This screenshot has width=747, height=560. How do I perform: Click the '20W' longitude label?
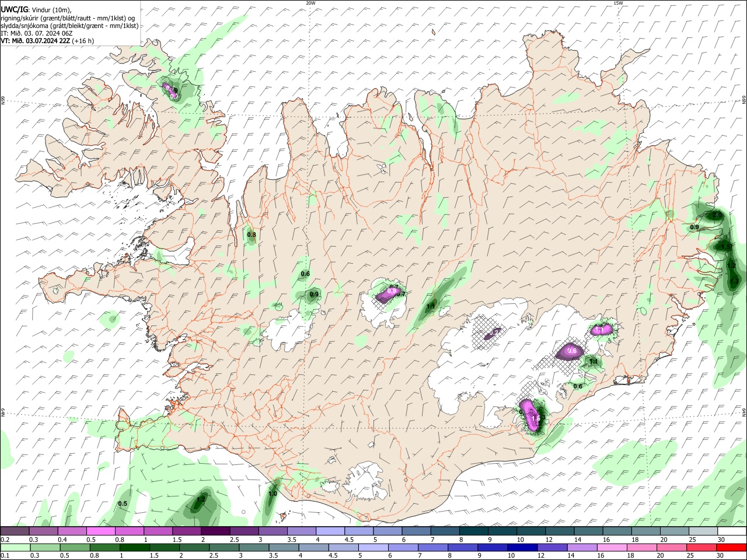(x=310, y=3)
